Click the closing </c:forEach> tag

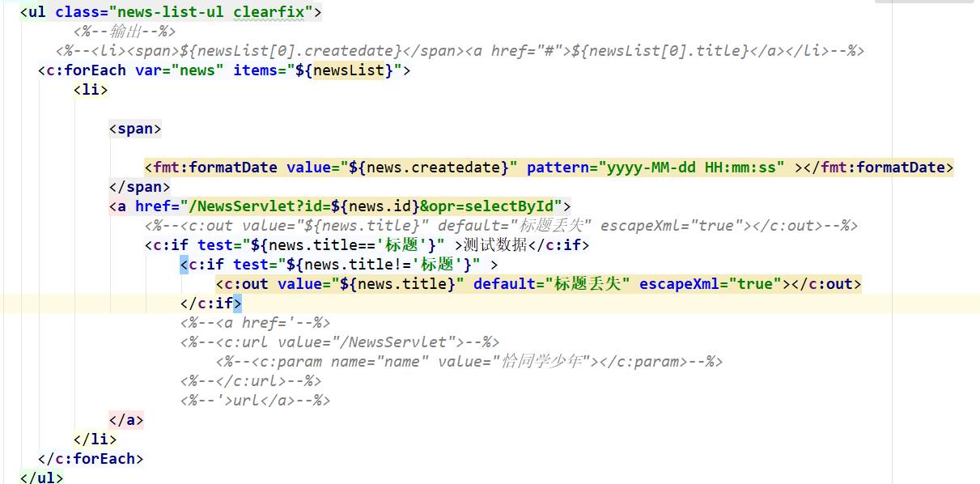point(91,459)
